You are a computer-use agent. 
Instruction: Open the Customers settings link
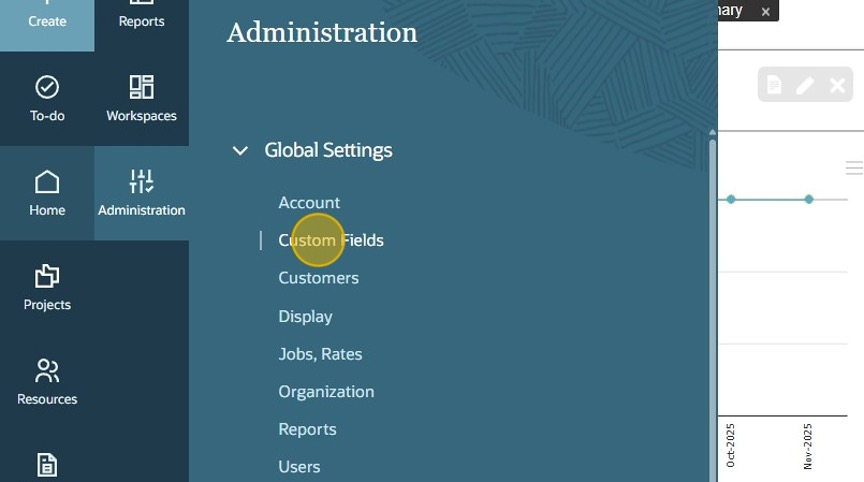coord(318,278)
